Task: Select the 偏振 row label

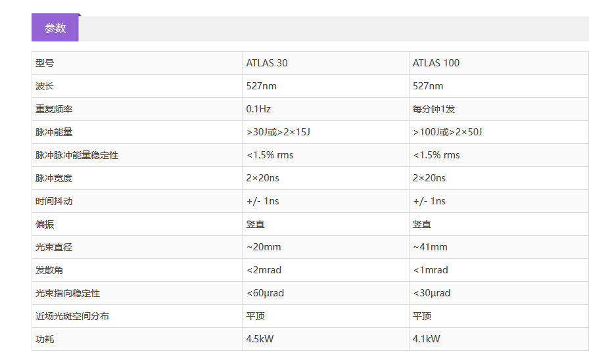Action: click(x=45, y=224)
